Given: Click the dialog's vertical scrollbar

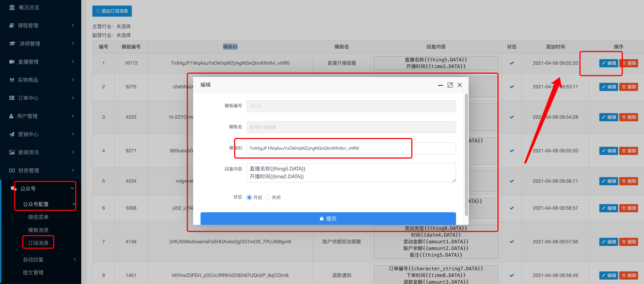Looking at the screenshot, I should point(466,155).
